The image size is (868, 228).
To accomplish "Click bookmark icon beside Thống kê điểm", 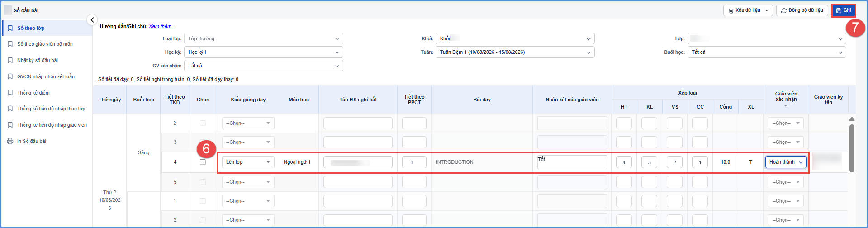I will (x=10, y=93).
